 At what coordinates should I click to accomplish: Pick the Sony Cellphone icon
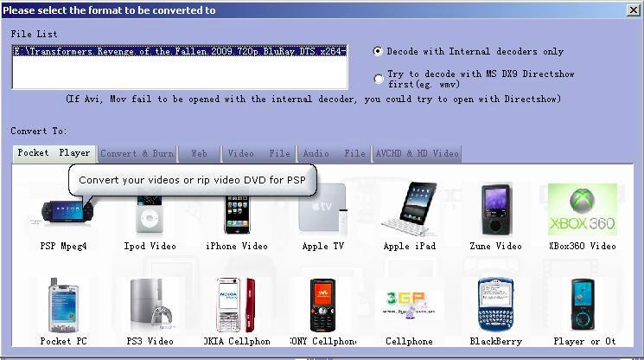322,305
